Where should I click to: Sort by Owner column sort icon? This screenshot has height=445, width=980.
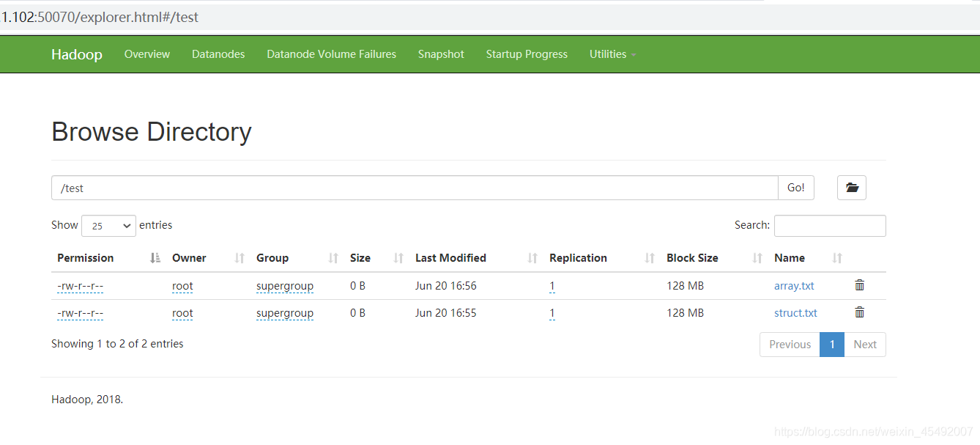point(240,258)
